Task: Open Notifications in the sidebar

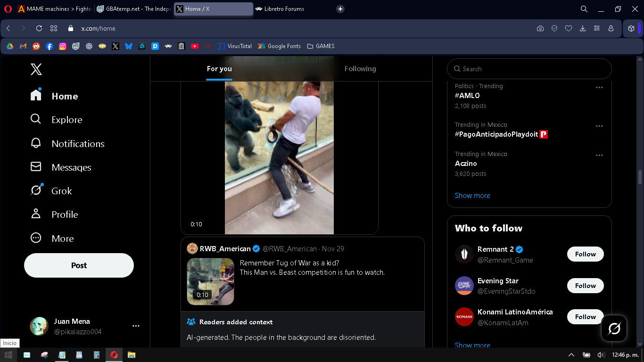Action: pos(67,144)
